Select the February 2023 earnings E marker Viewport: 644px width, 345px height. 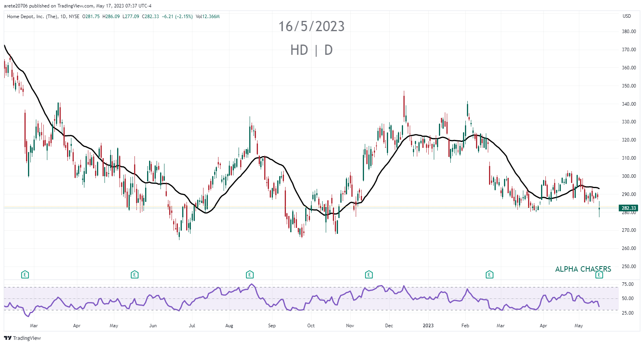pos(489,274)
